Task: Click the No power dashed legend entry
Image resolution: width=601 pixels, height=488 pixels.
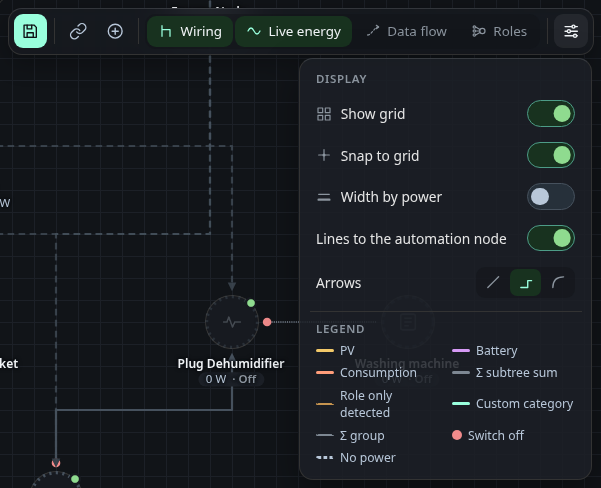Action: 356,457
